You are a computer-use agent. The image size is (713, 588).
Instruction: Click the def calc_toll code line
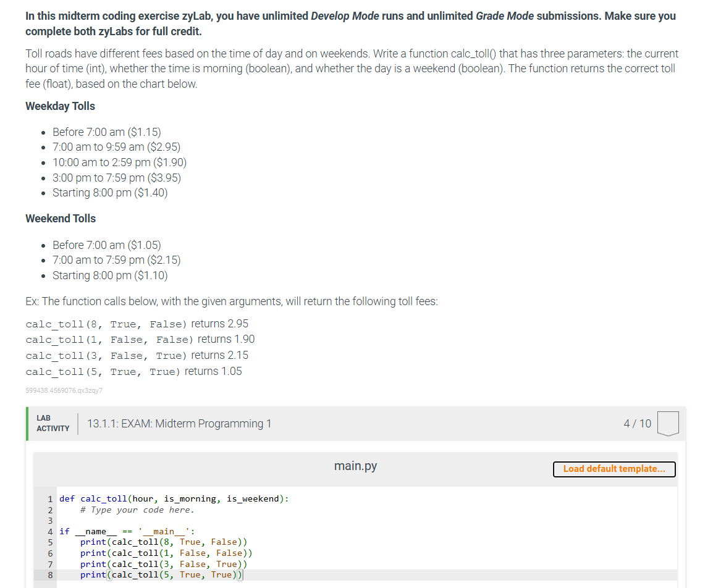pyautogui.click(x=174, y=498)
